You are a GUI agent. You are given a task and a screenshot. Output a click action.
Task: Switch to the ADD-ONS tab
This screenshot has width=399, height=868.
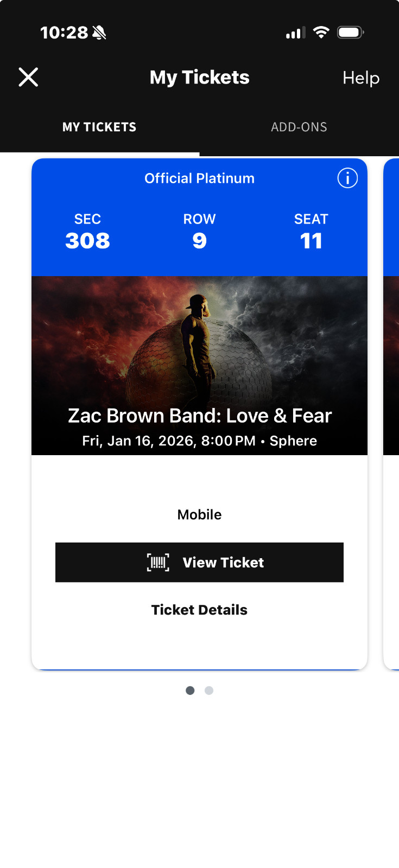click(x=299, y=126)
